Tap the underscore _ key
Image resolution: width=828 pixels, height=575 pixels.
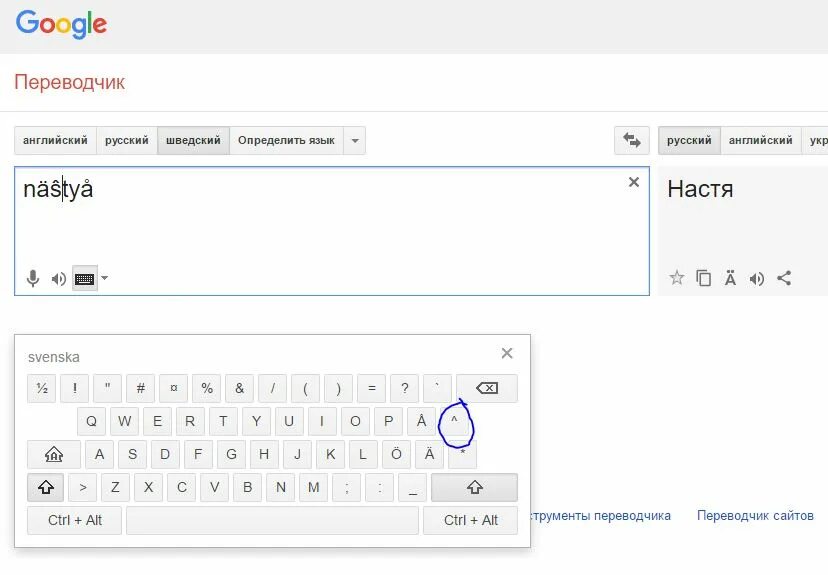412,487
